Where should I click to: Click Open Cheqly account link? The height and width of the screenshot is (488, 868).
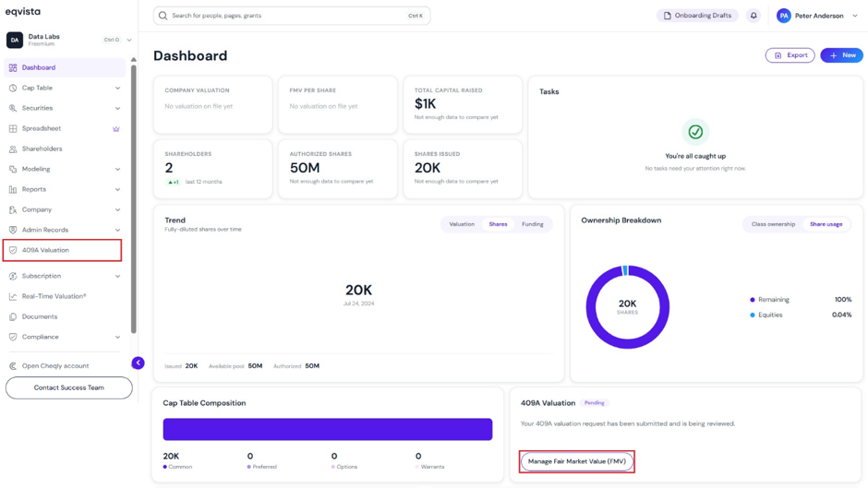tap(55, 365)
